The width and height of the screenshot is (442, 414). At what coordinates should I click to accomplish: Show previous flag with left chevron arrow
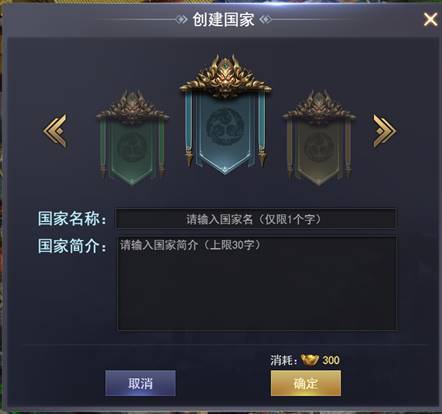click(x=55, y=130)
